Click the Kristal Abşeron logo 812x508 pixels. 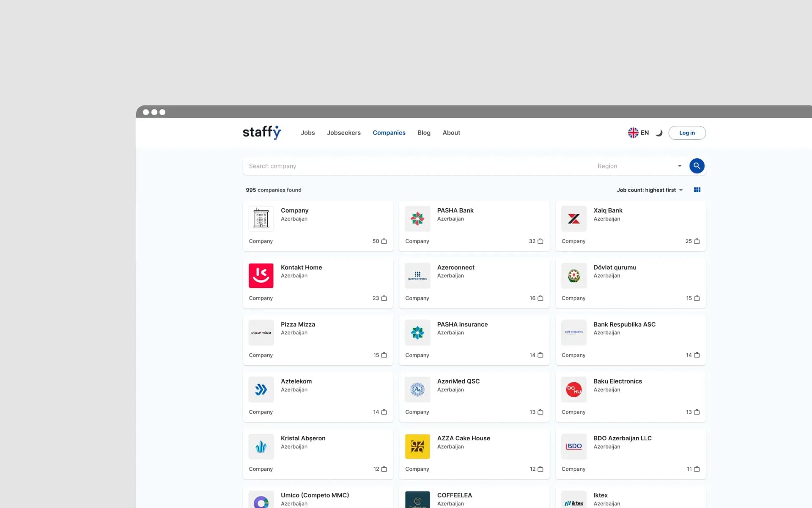(x=261, y=447)
